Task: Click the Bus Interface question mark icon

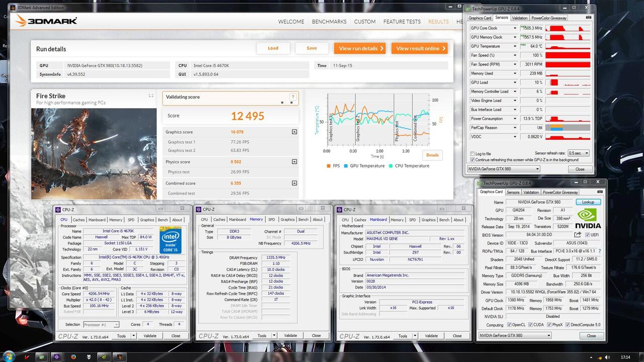Action: [x=600, y=251]
